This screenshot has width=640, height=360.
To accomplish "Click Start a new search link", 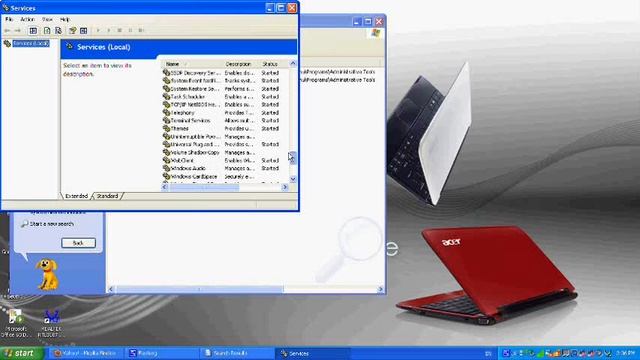I will click(x=52, y=224).
